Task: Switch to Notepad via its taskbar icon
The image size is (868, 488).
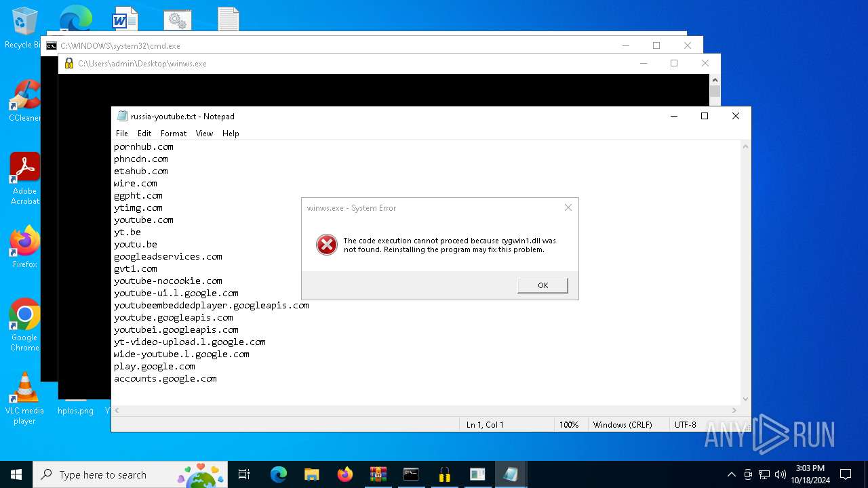Action: click(511, 474)
